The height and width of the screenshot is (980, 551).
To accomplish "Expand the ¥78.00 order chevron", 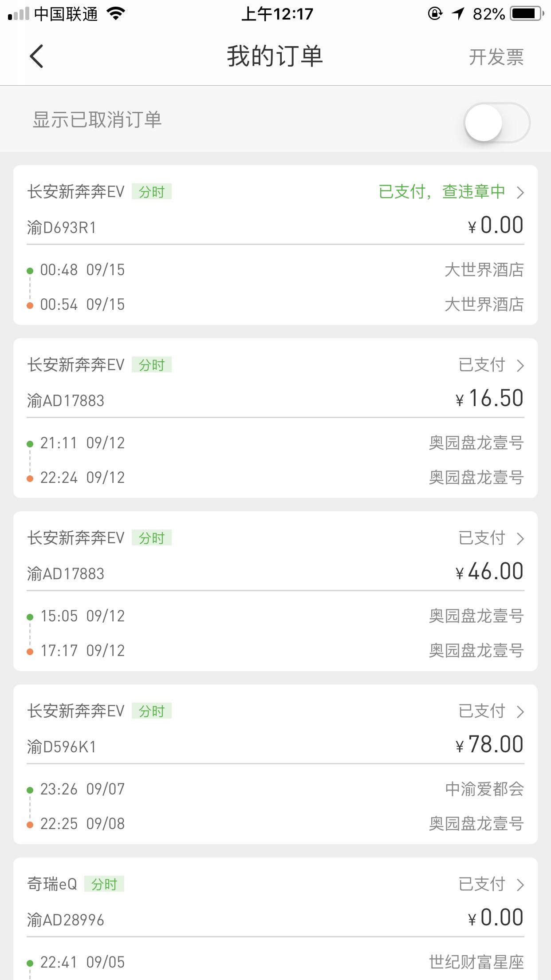I will pyautogui.click(x=520, y=711).
